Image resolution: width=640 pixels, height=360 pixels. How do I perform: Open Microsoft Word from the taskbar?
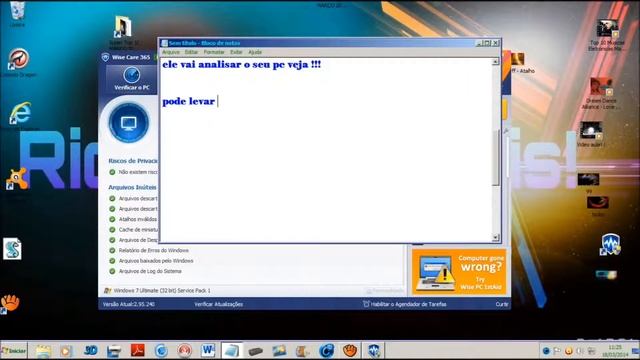[208, 351]
